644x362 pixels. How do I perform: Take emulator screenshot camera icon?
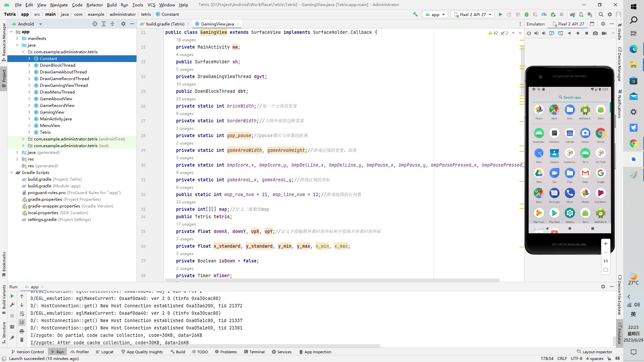click(595, 33)
